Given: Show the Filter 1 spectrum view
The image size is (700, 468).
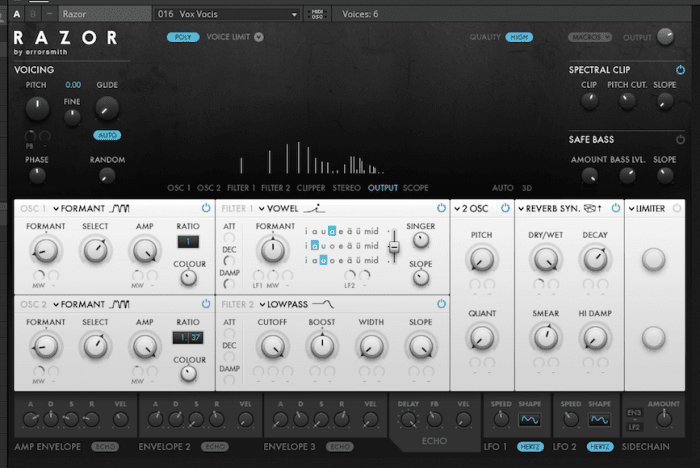Looking at the screenshot, I should 241,188.
